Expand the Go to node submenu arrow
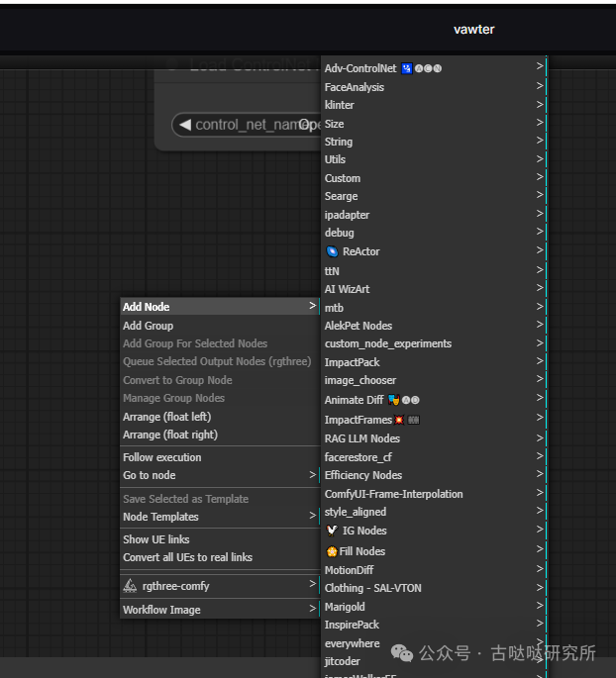This screenshot has height=678, width=616. click(312, 475)
